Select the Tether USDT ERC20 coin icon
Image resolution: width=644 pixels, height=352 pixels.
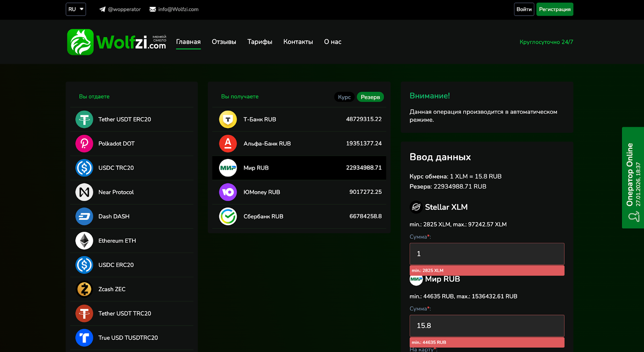[x=84, y=119]
